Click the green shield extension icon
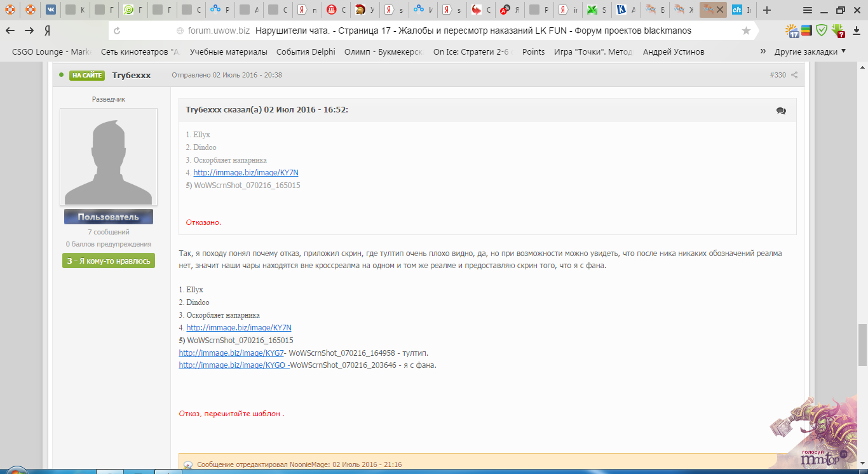The image size is (868, 474). (x=822, y=30)
